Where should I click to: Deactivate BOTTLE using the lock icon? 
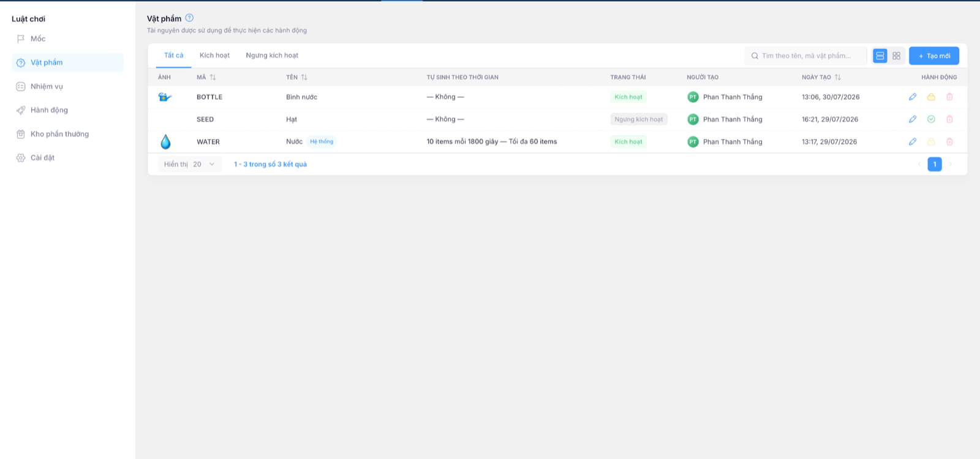[931, 97]
